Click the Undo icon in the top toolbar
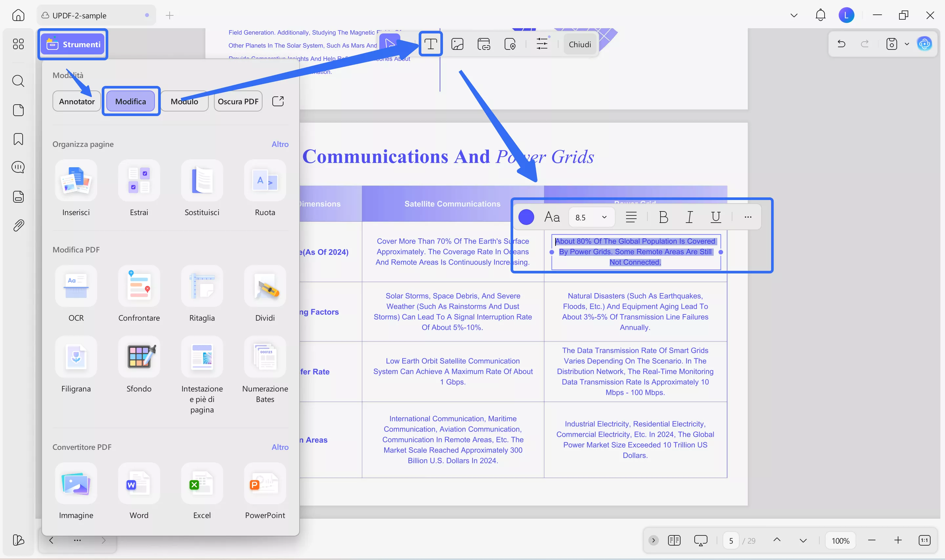Viewport: 945px width, 560px height. coord(841,44)
